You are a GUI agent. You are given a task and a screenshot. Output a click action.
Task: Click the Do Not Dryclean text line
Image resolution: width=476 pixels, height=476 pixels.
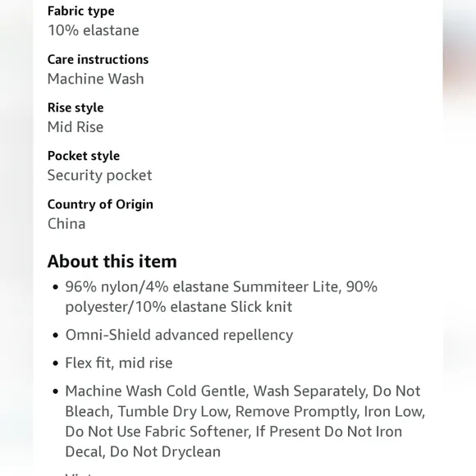coord(165,451)
